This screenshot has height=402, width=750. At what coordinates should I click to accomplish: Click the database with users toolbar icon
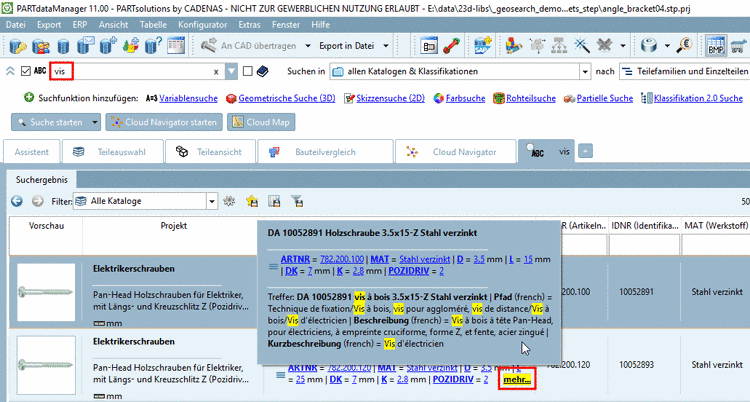[x=41, y=46]
